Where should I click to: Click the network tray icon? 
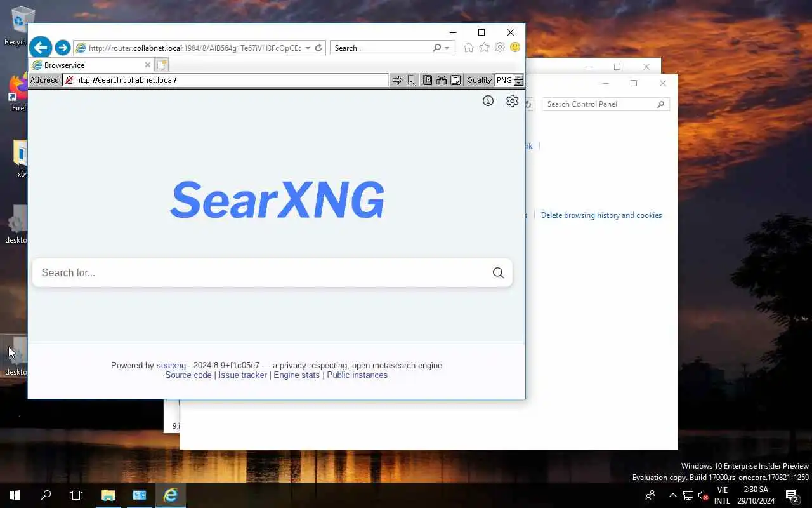tap(688, 495)
